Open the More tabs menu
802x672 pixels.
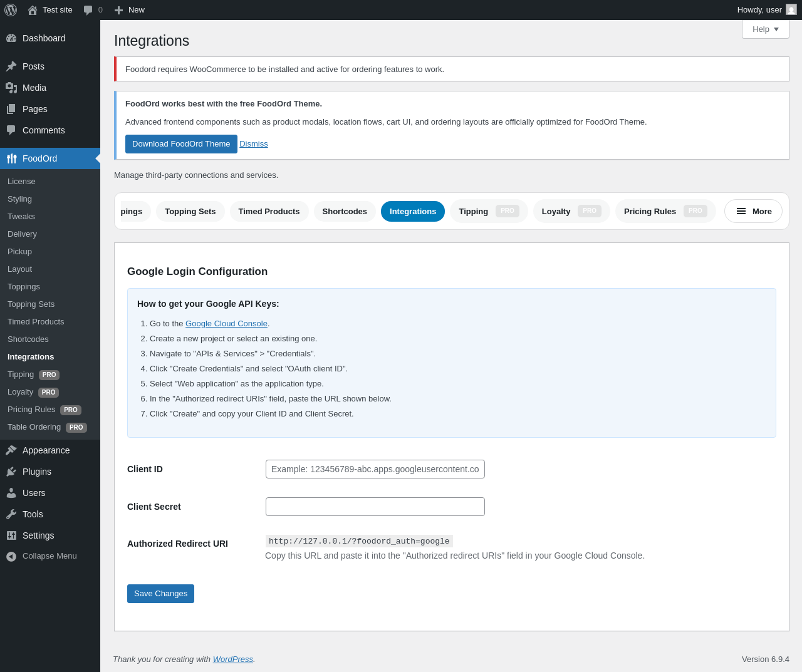(x=753, y=211)
